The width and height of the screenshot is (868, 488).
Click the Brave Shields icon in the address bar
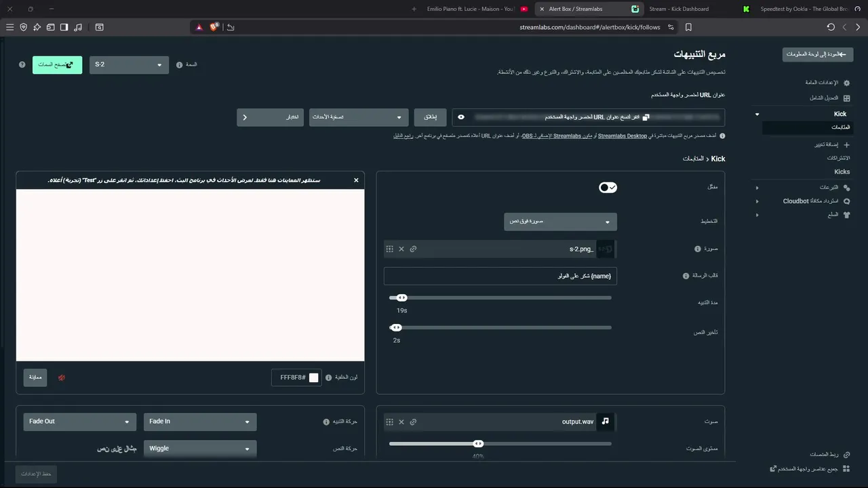click(x=214, y=27)
